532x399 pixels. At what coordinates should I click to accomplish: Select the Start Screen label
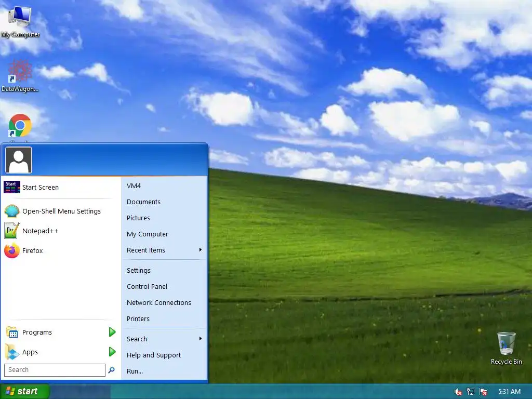pos(41,187)
